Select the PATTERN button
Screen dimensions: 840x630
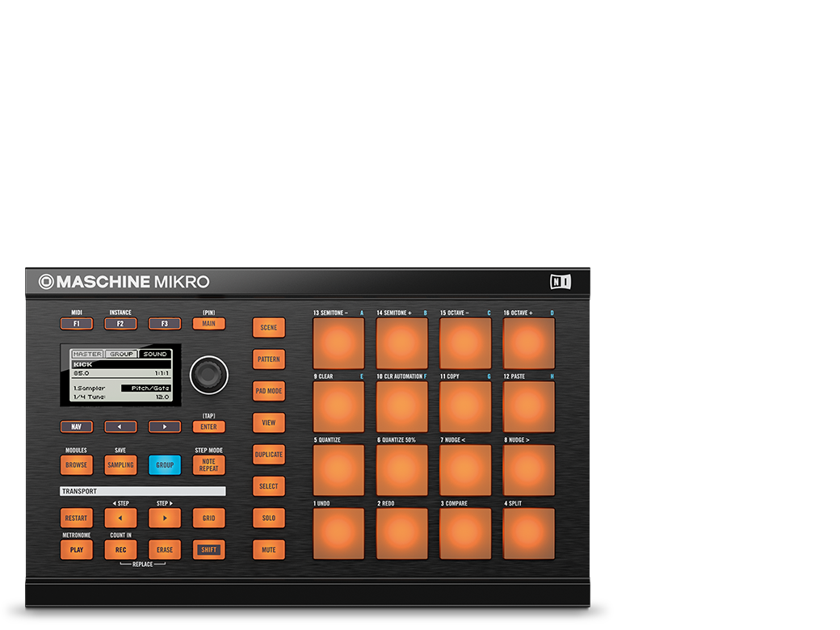coord(269,359)
